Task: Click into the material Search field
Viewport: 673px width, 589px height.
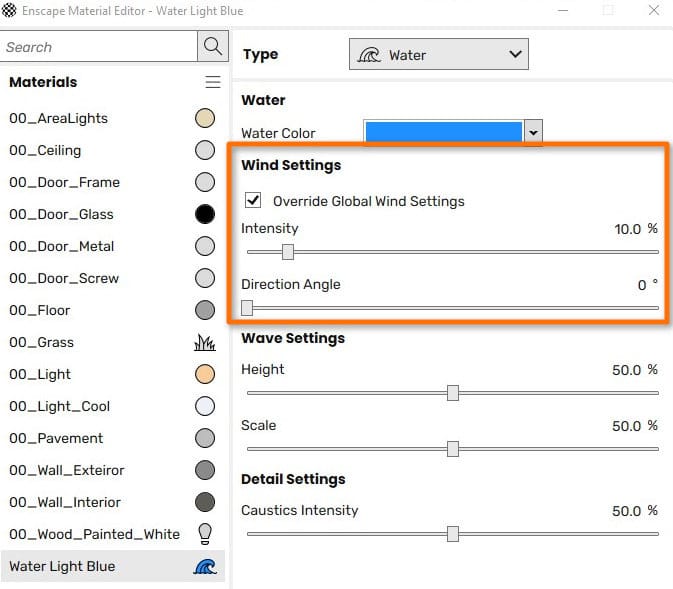Action: (x=98, y=47)
